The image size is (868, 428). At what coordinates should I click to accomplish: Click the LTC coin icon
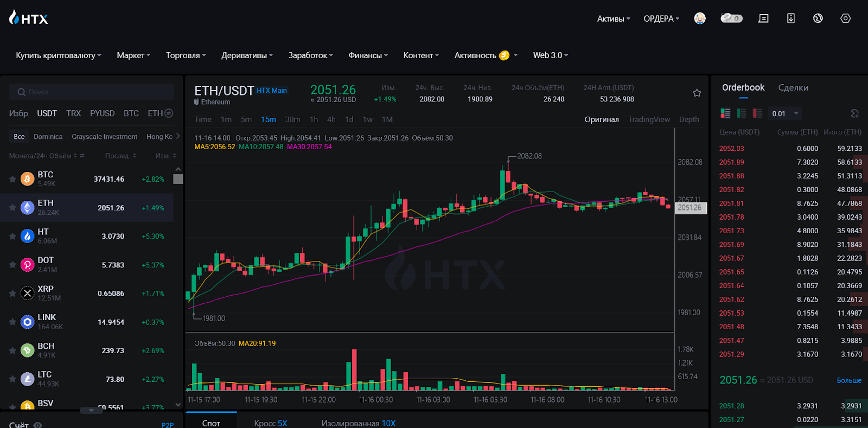click(x=27, y=379)
